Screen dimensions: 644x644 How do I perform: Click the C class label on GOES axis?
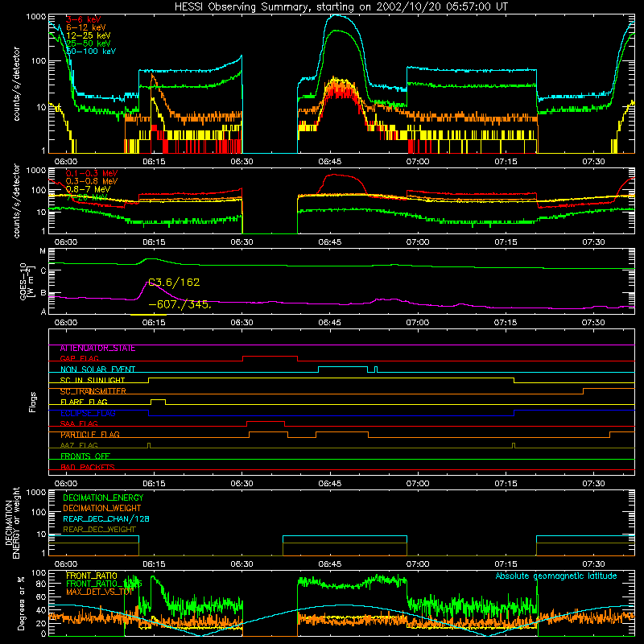[43, 270]
